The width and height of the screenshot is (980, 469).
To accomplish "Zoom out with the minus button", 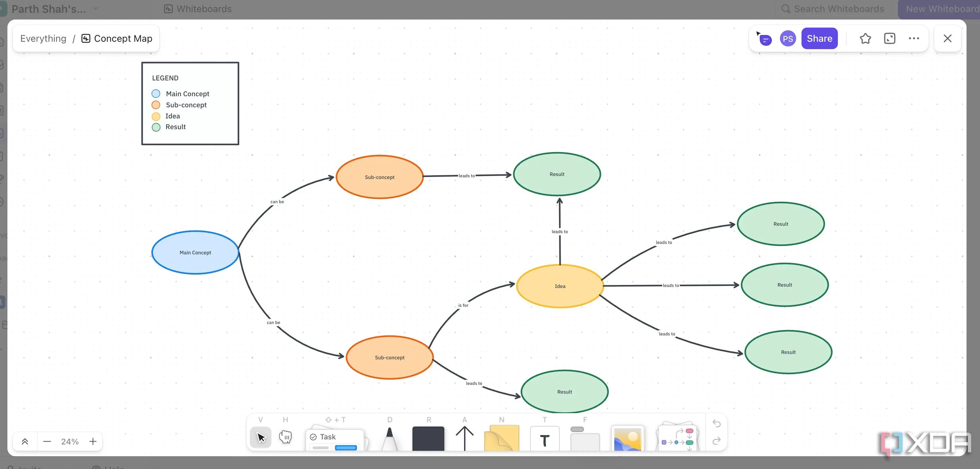I will coord(47,441).
